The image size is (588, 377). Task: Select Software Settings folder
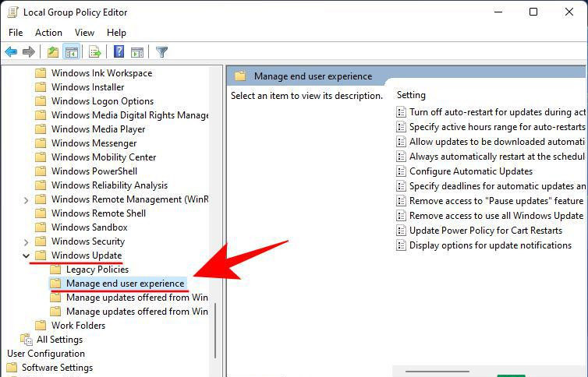[57, 368]
